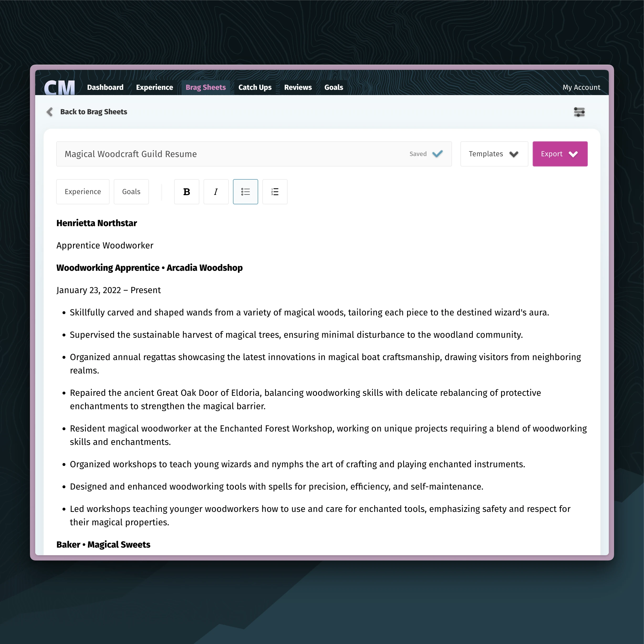Select the unordered list icon

tap(245, 192)
